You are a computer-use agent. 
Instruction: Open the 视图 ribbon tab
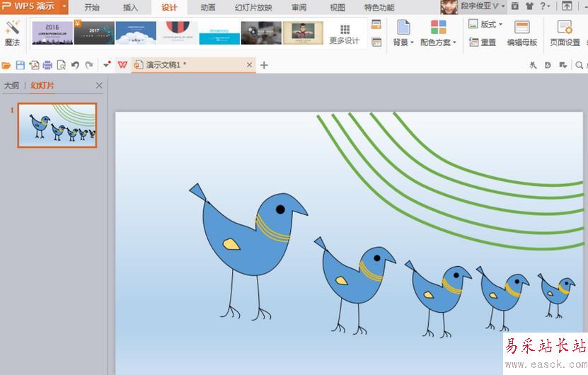[337, 7]
